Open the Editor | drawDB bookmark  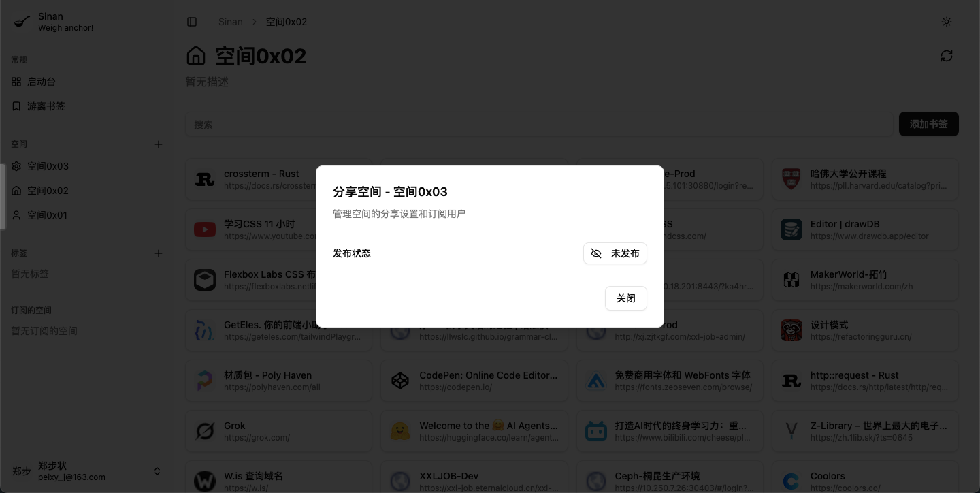point(865,229)
